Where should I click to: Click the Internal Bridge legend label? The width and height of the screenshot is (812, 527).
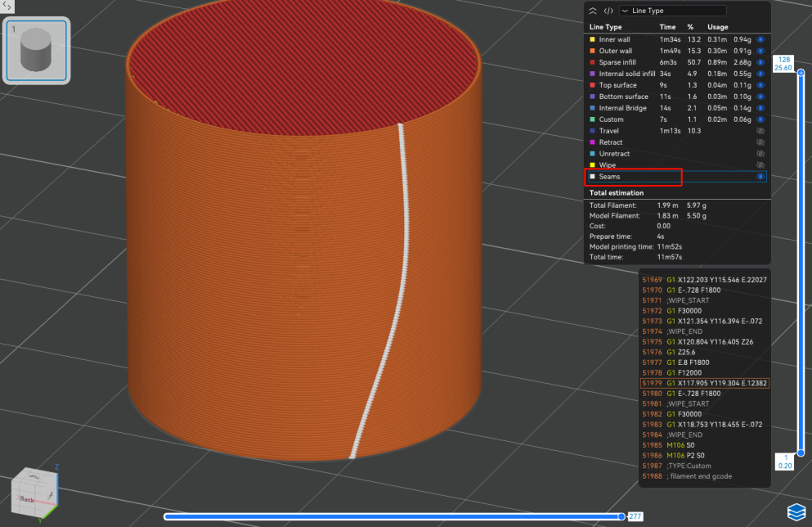point(622,108)
